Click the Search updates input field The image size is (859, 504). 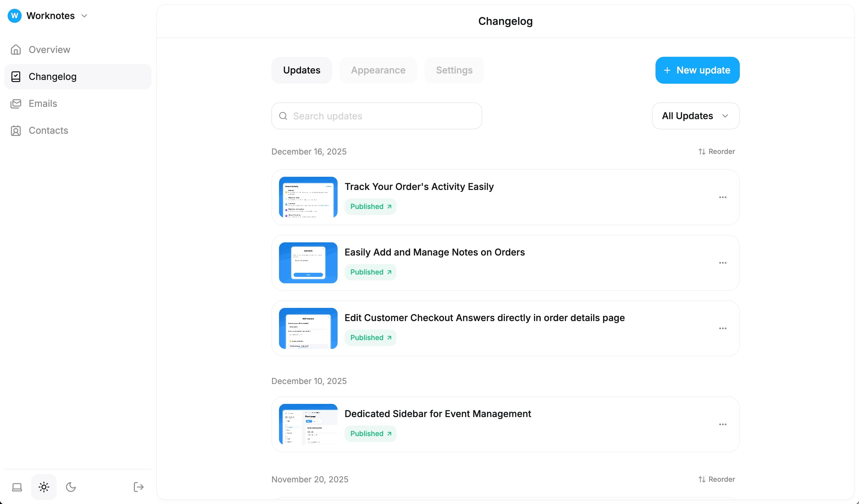pyautogui.click(x=376, y=116)
